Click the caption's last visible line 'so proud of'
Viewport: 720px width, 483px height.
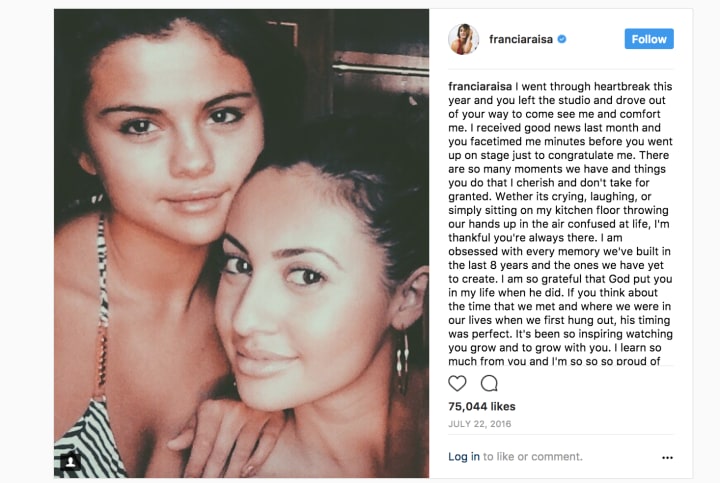pos(554,361)
